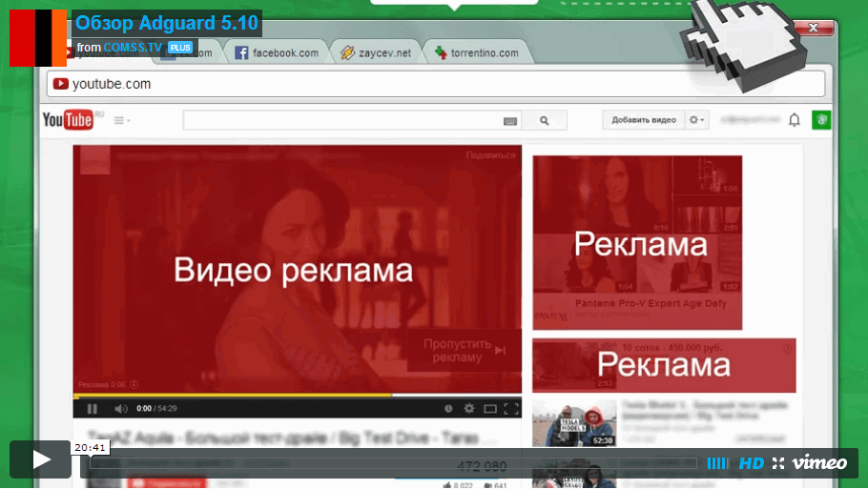Mute the YouTube player volume

tap(121, 408)
